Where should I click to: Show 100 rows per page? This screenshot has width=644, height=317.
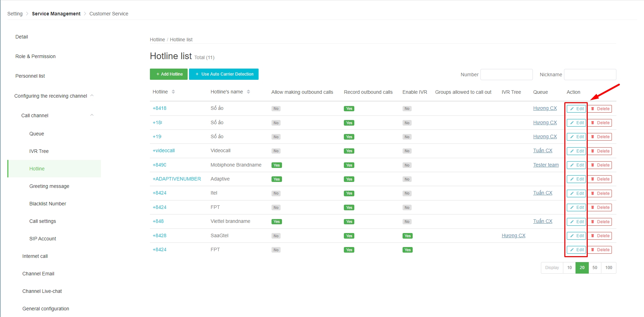609,268
